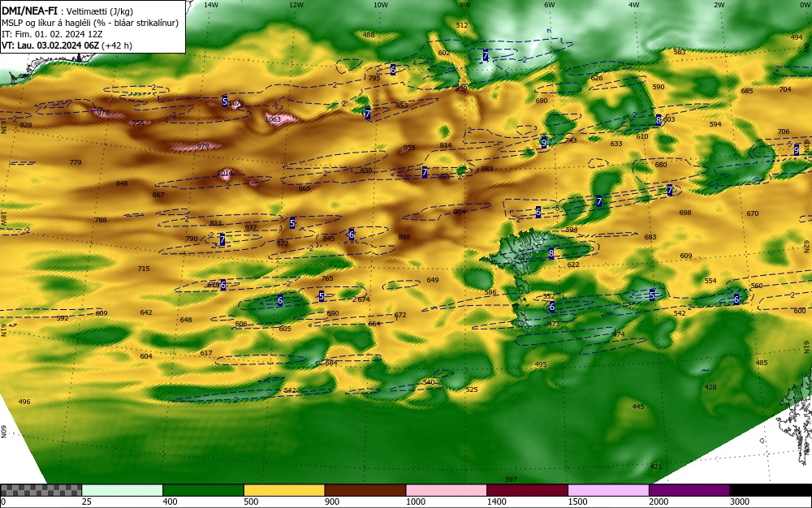The image size is (812, 508).
Task: Choose the black above-3000 legend swatch
Action: pos(771,490)
